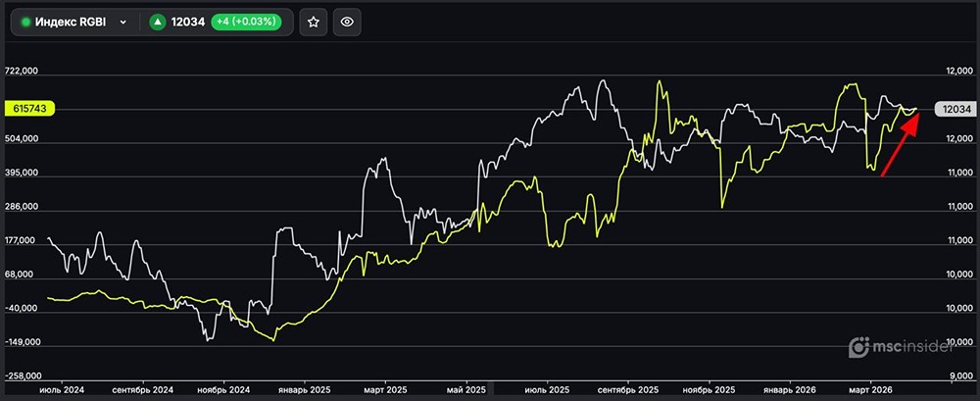Click the 395,000 left-axis label
980x401 pixels.
coord(22,173)
